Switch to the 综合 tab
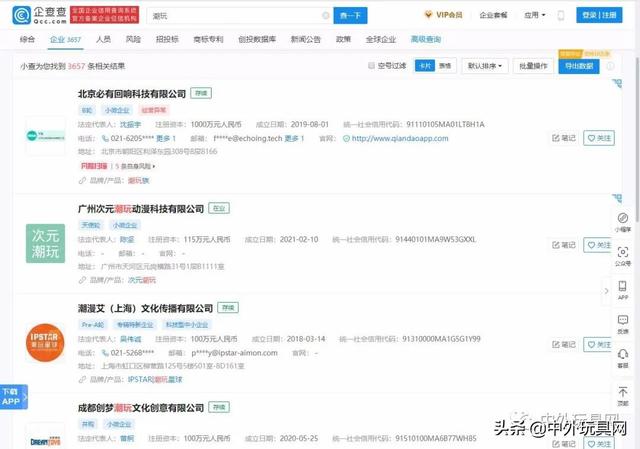Viewport: 640px width, 449px height. [27, 39]
